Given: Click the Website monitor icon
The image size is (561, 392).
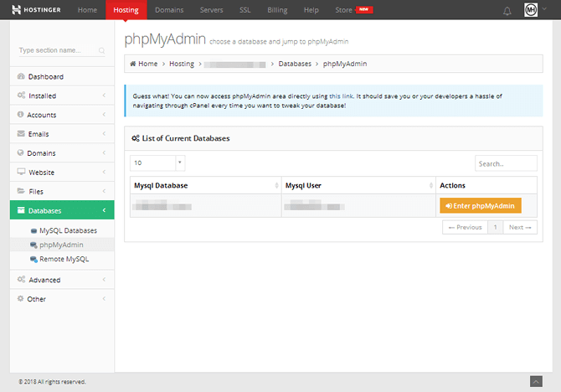Looking at the screenshot, I should coord(21,172).
